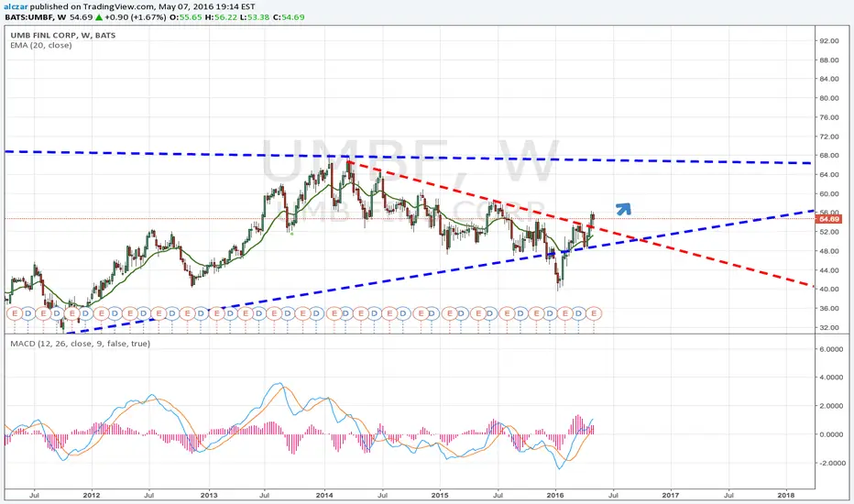Click the 76.00 price axis label
Screen dimensions: 854x504
tap(829, 117)
